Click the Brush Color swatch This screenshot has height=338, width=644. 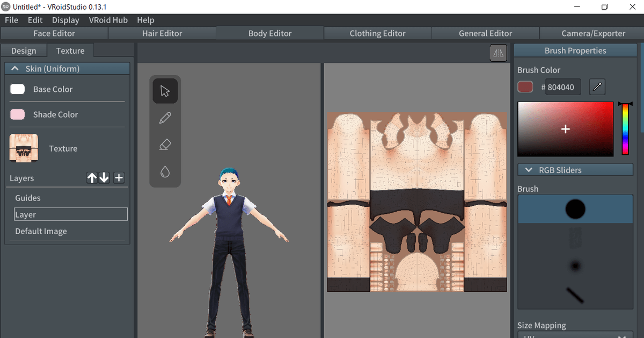coord(525,87)
